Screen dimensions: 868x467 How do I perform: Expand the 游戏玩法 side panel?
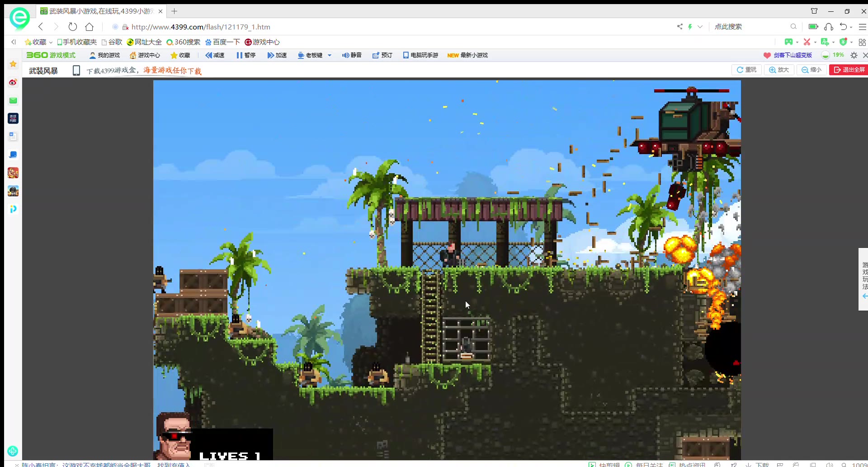coord(863,279)
